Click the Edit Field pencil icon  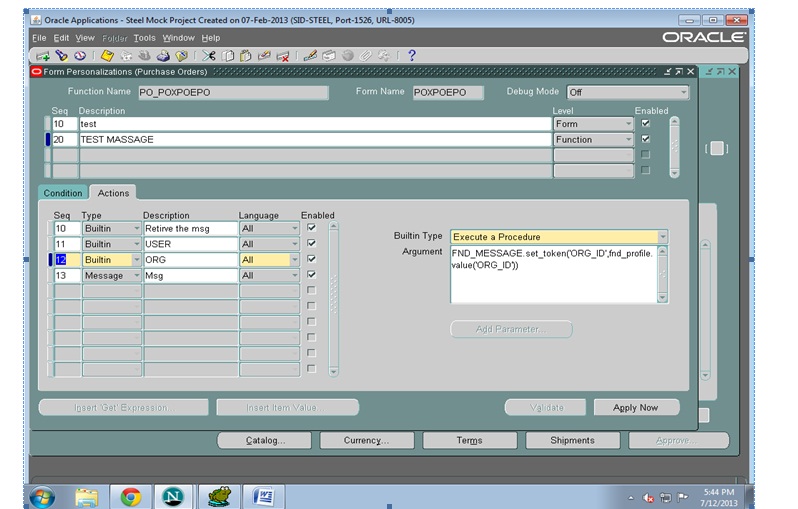point(310,55)
